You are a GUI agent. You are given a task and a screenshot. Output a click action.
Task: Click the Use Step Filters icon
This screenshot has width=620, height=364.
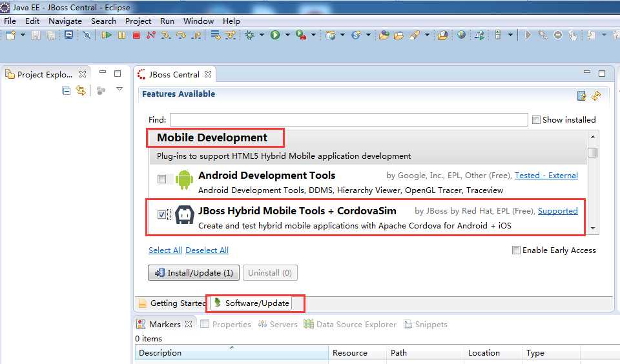(230, 35)
